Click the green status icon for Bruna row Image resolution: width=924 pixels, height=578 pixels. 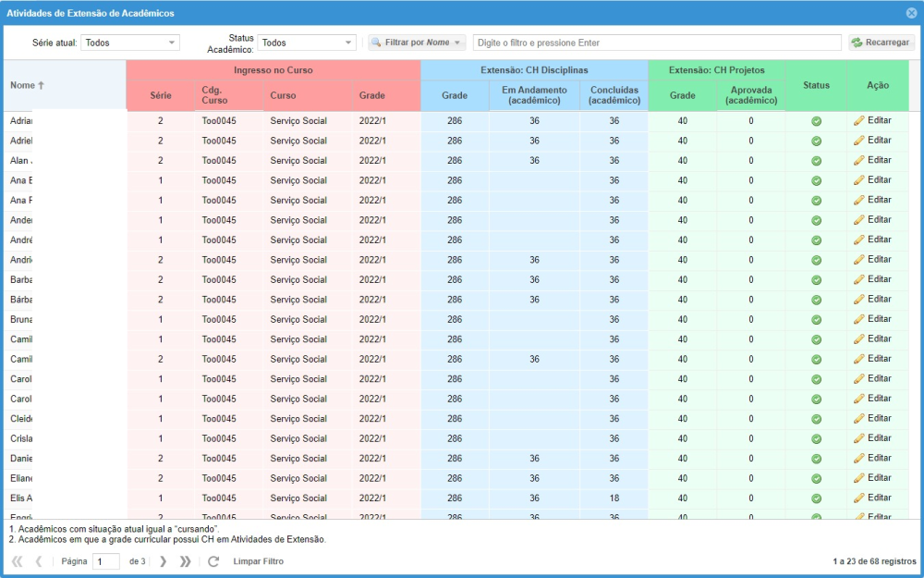point(816,320)
